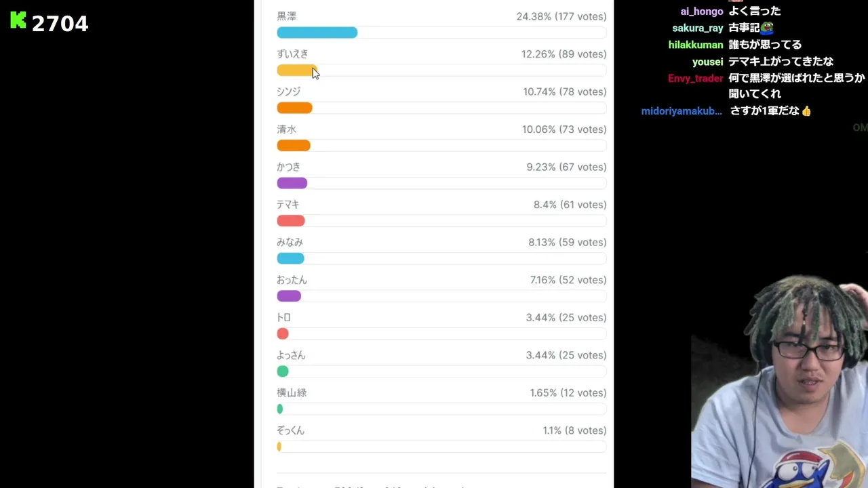Select the blue 黒澤 result bar
This screenshot has width=868, height=488.
click(x=317, y=33)
